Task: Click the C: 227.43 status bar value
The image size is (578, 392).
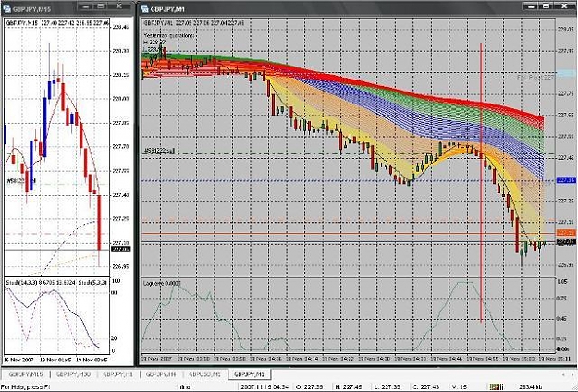Action: [426, 386]
